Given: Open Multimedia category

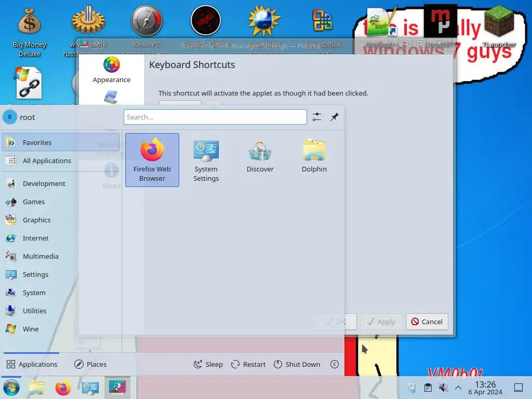Looking at the screenshot, I should pyautogui.click(x=61, y=256).
